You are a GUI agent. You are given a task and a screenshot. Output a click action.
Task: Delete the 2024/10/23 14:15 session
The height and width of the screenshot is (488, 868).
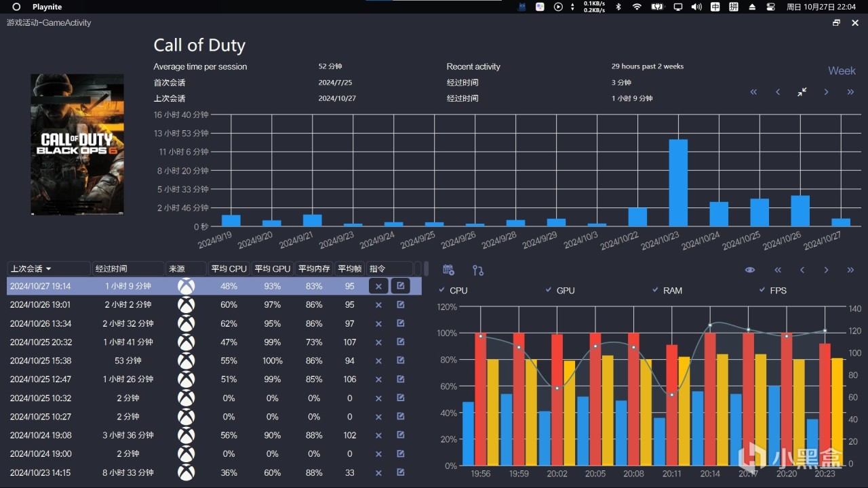click(378, 472)
